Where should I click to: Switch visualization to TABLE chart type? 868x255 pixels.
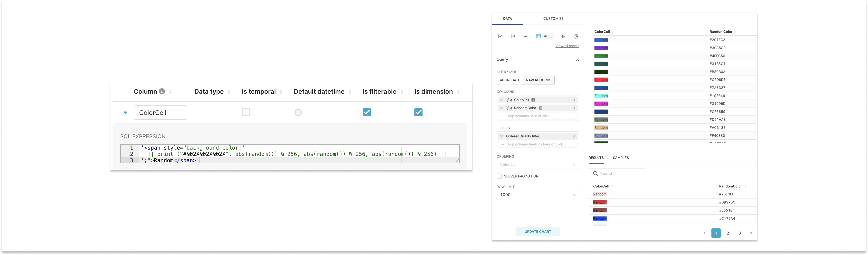[544, 36]
